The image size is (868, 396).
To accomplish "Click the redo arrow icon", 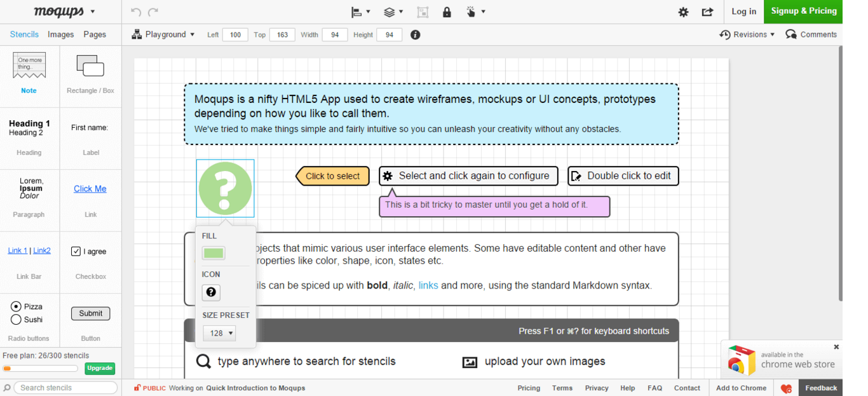I will pos(153,12).
